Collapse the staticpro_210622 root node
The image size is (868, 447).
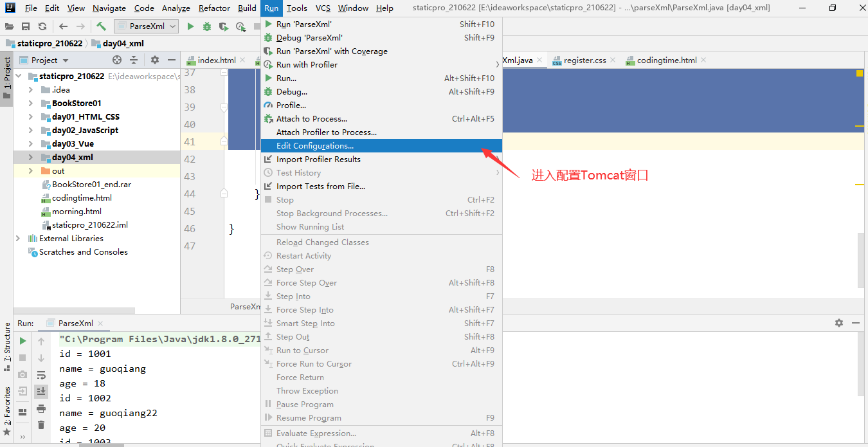[x=18, y=76]
